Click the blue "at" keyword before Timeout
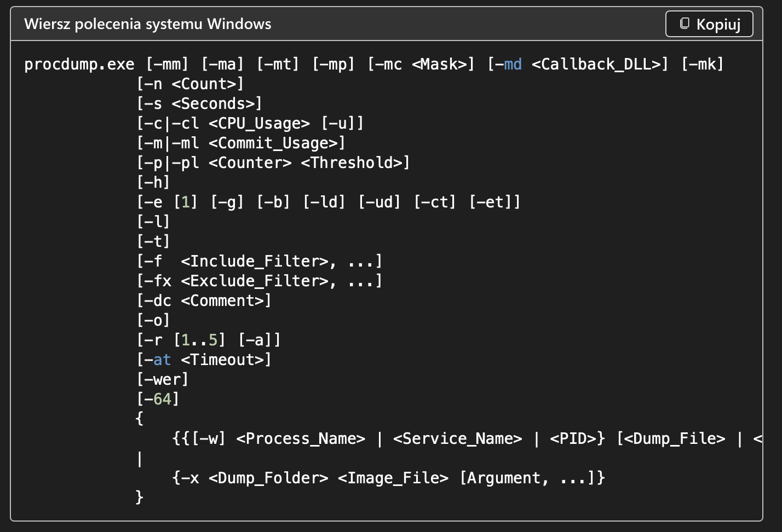This screenshot has height=532, width=782. coord(162,360)
